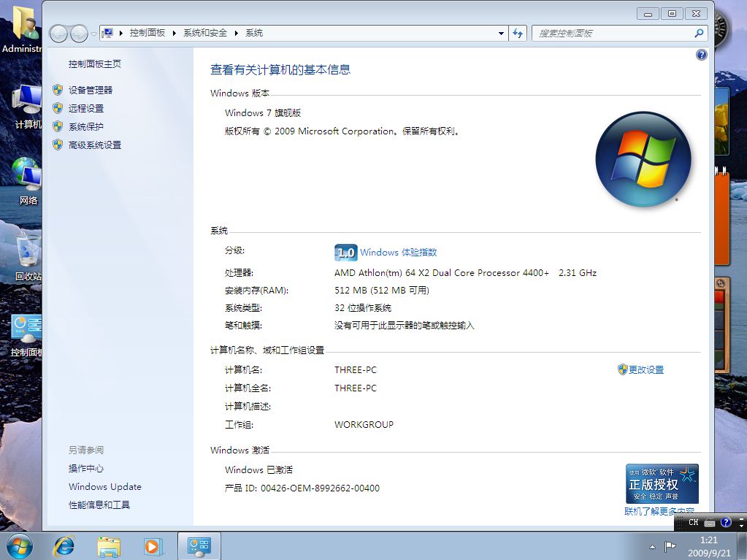Viewport: 747px width, 560px height.
Task: Open 高级系统设置 from the left pane
Action: [x=95, y=145]
